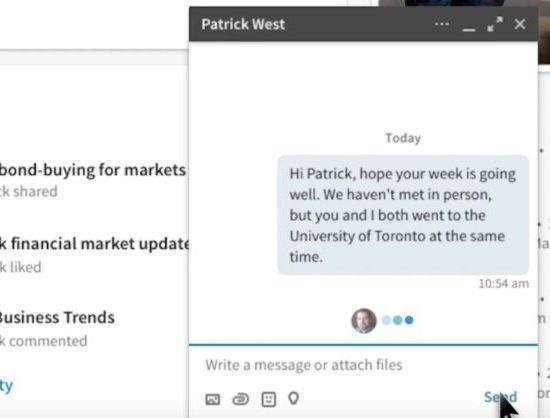
Task: Click the typing indicator dots
Action: point(398,320)
